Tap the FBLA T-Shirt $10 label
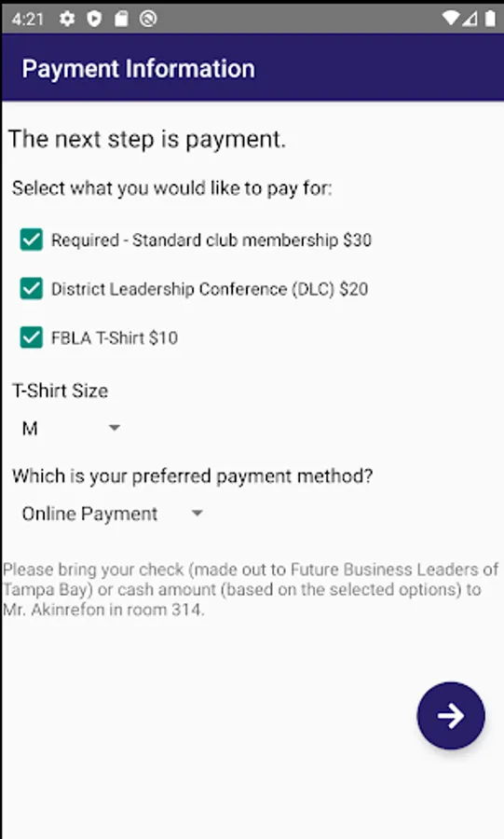The image size is (504, 839). (x=115, y=337)
